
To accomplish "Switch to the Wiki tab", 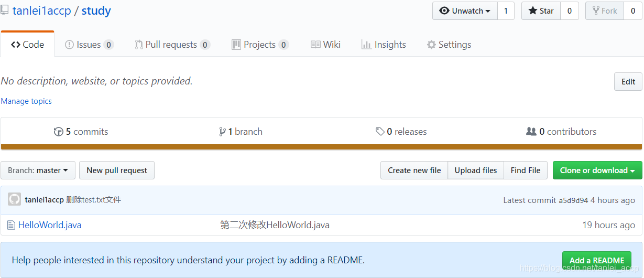I will click(x=325, y=45).
